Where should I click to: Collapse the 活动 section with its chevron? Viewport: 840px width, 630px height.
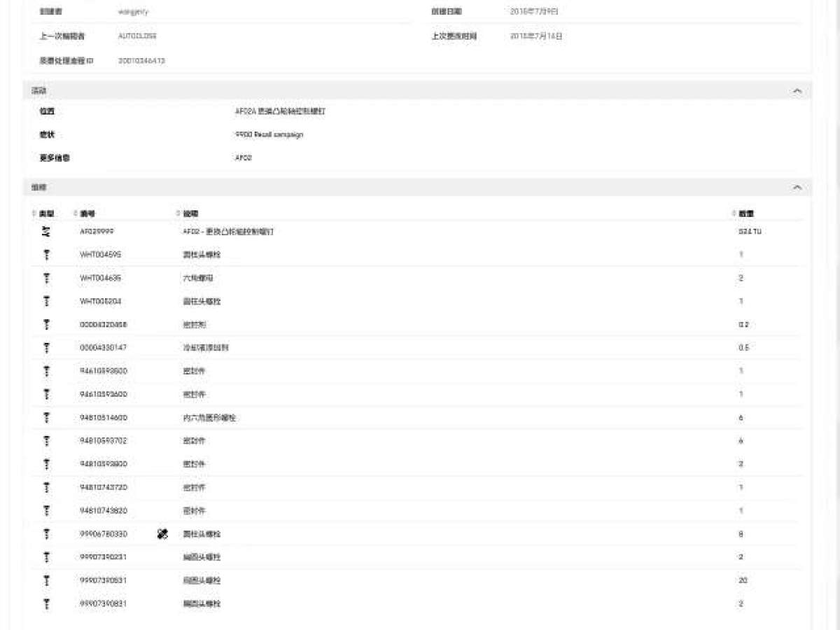tap(797, 91)
